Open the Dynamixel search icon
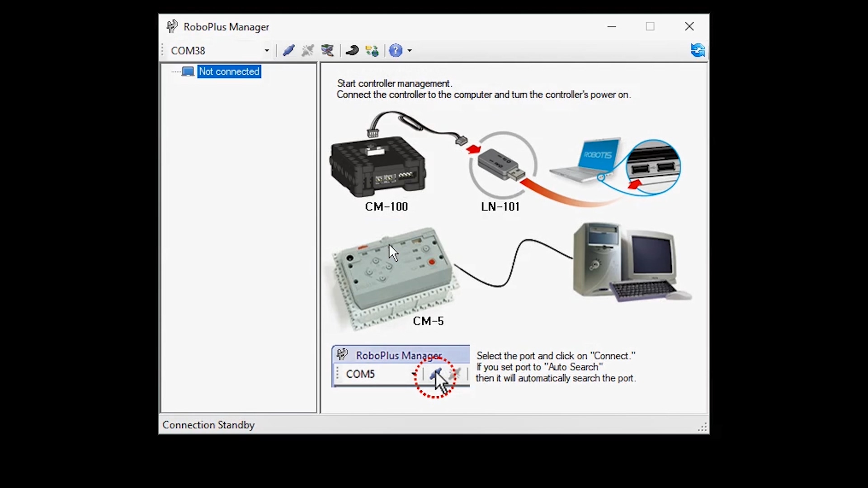The height and width of the screenshot is (488, 868). 327,50
